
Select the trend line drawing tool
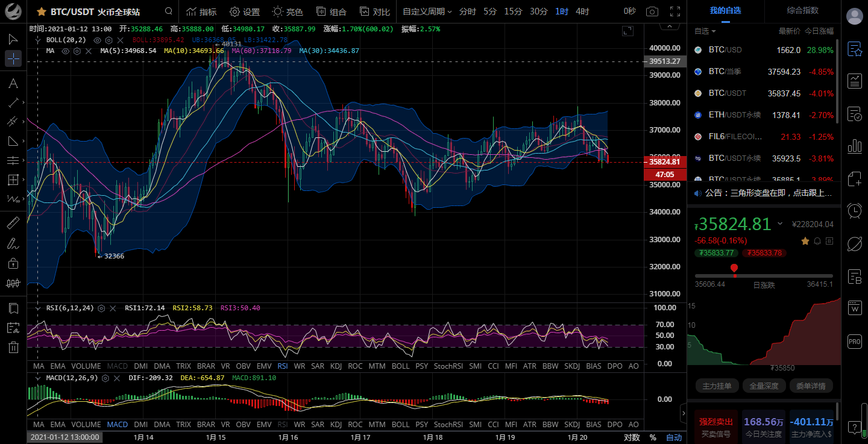point(13,102)
